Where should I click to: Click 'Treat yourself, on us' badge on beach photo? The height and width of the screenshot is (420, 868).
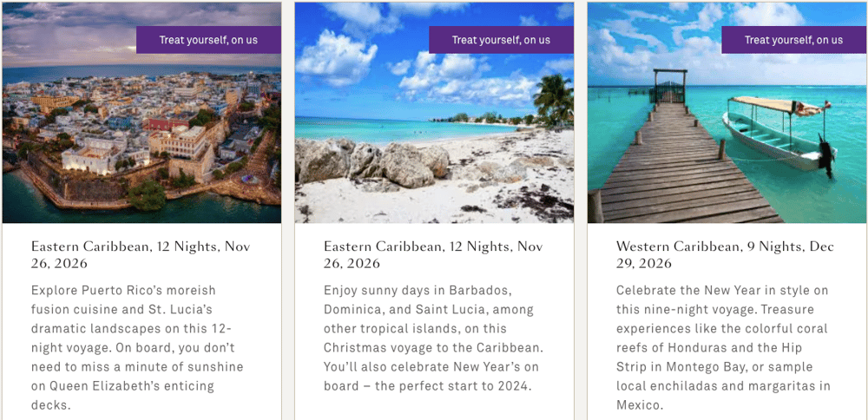click(x=501, y=40)
